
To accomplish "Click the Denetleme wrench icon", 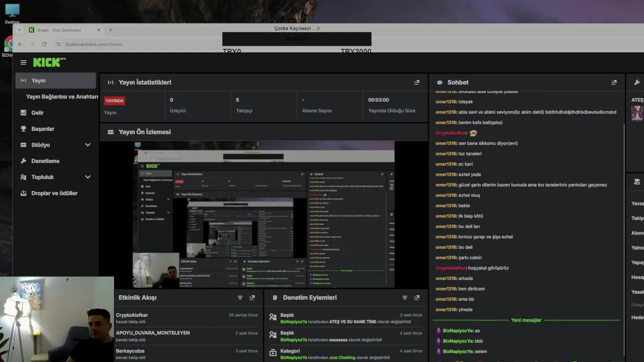I will pos(23,161).
